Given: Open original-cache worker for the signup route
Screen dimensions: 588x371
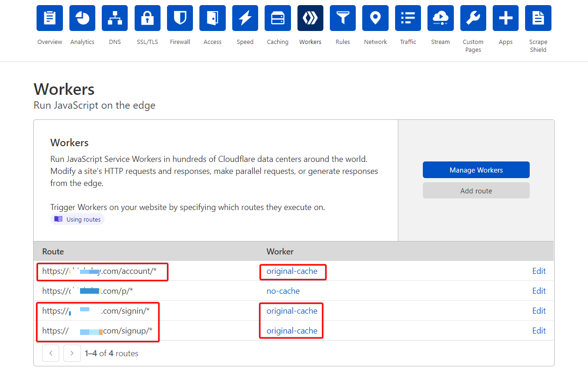Looking at the screenshot, I should coord(292,331).
